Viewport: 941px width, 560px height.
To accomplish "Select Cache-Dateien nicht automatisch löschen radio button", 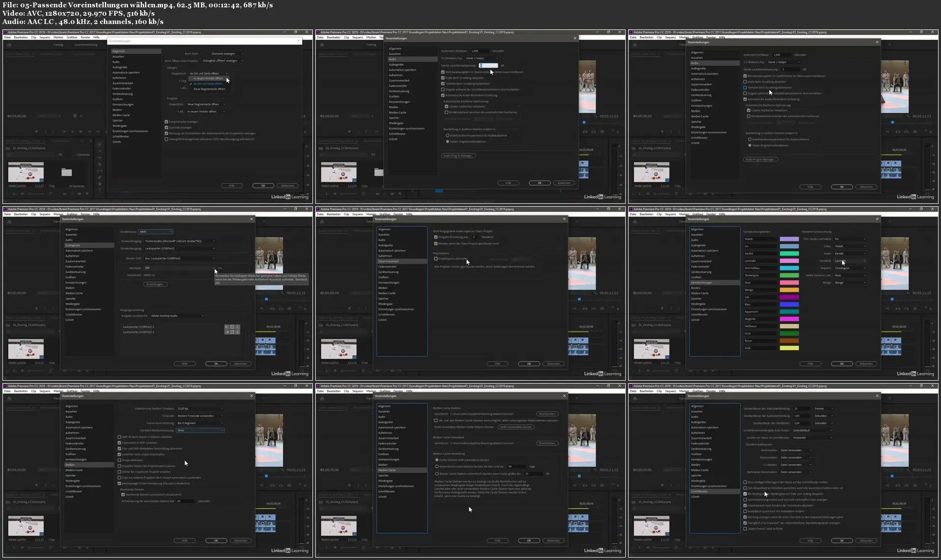I will 437,460.
